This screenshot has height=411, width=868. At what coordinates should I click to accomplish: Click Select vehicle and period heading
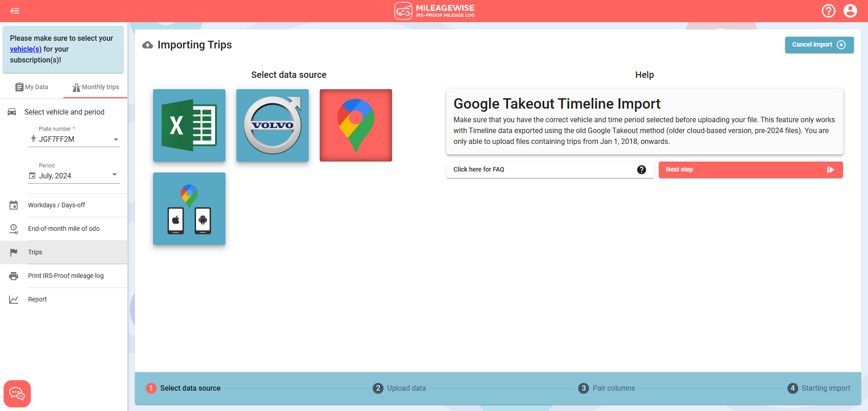pyautogui.click(x=64, y=112)
